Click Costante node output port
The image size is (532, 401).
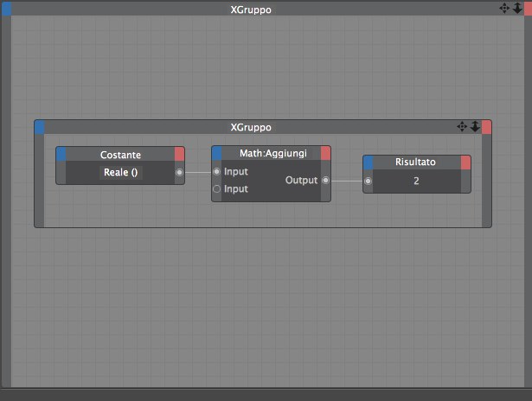(x=179, y=173)
